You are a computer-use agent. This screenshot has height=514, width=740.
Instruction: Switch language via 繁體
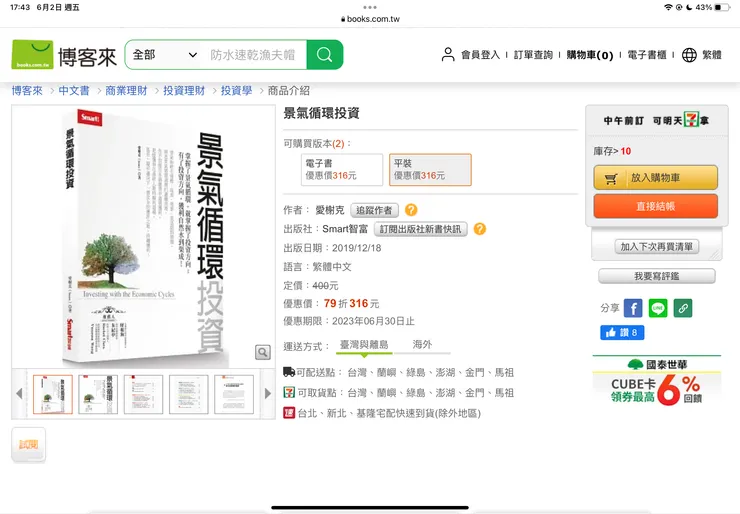pos(712,55)
